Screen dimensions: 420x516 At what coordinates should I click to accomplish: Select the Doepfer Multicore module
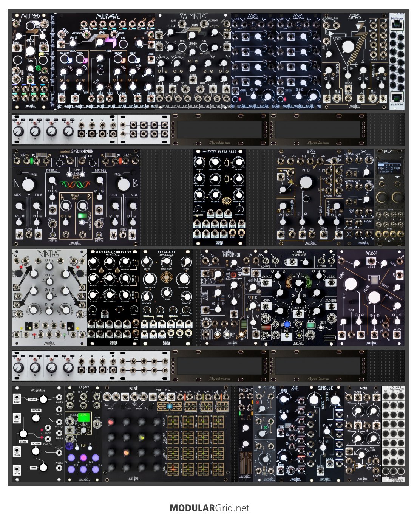397,62
